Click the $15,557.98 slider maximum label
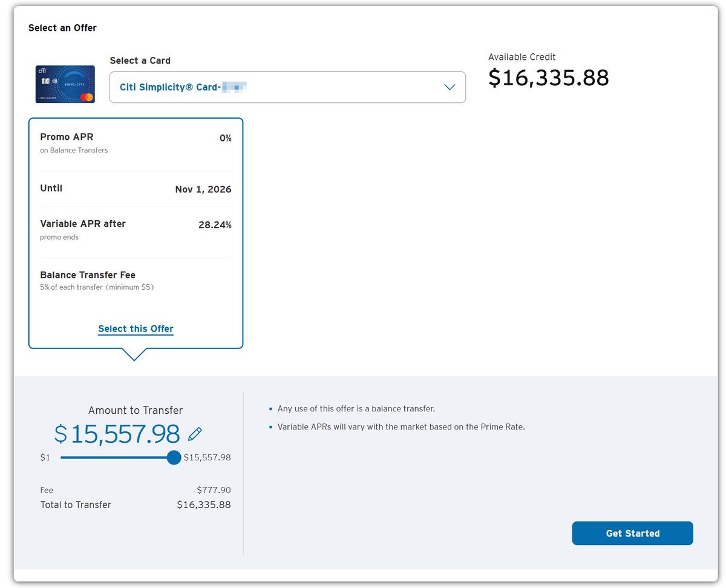The width and height of the screenshot is (726, 588). (x=208, y=457)
